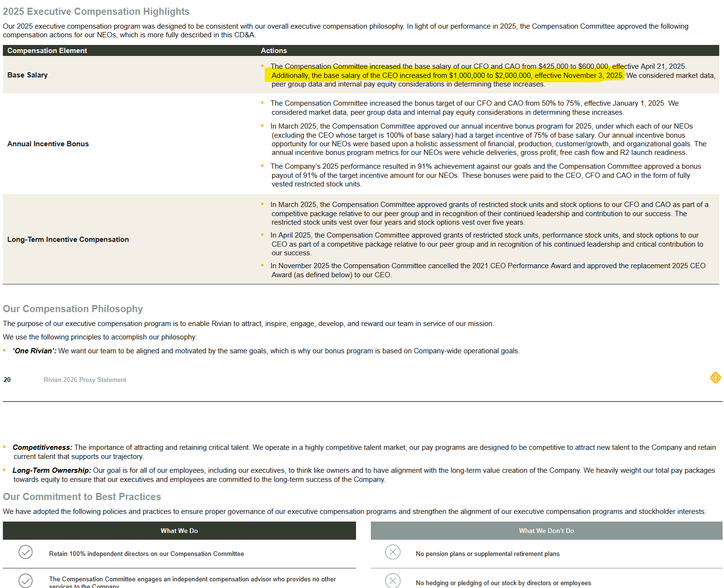The height and width of the screenshot is (588, 724).
Task: Click the checkmark icon beside 'Retain 100% independent directors'
Action: (25, 552)
